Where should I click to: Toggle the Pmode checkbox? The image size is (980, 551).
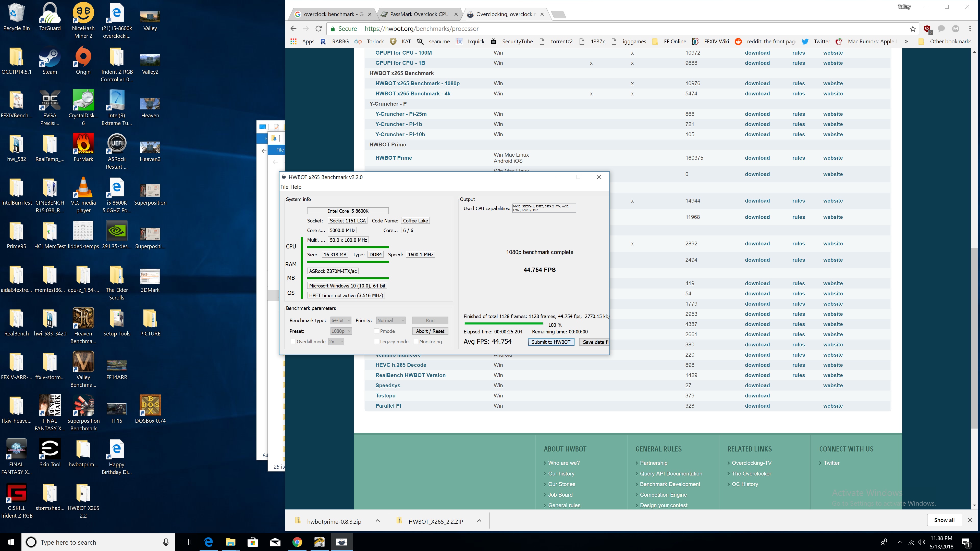point(377,331)
